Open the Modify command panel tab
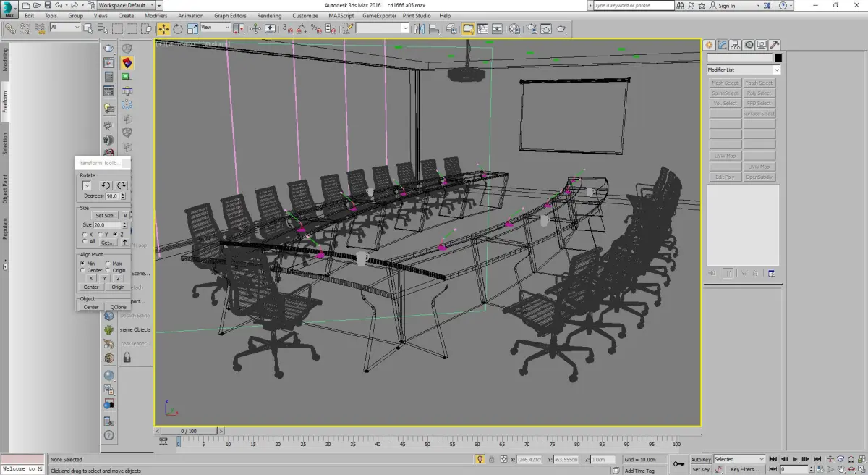868x475 pixels. (723, 45)
